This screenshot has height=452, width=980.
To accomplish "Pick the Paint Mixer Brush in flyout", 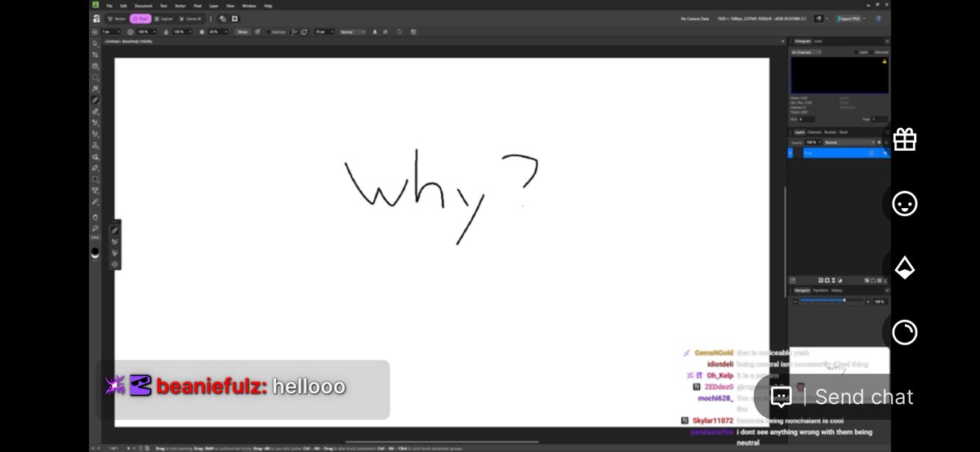I will tap(115, 264).
